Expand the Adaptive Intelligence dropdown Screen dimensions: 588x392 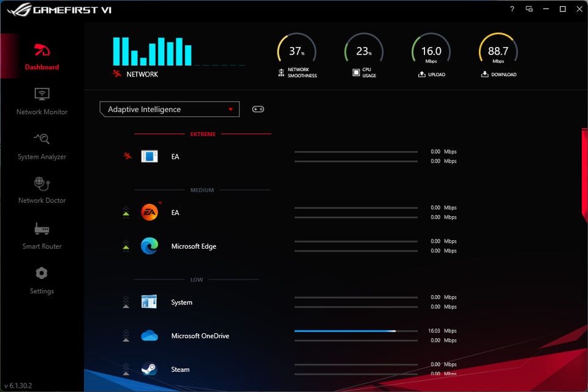pos(170,109)
